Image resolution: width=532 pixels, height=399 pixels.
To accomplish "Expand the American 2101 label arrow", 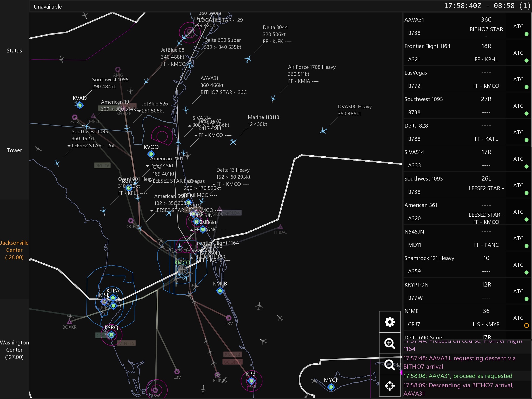I will point(147,166).
